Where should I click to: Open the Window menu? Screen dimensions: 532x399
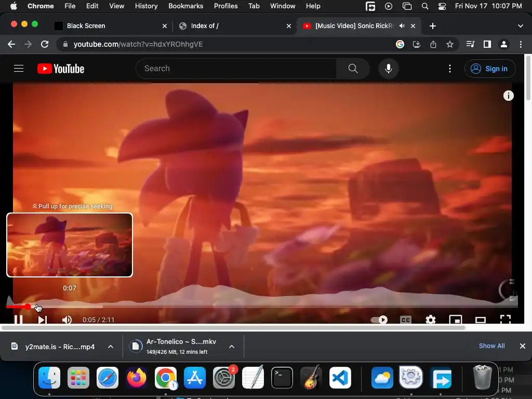click(x=283, y=6)
